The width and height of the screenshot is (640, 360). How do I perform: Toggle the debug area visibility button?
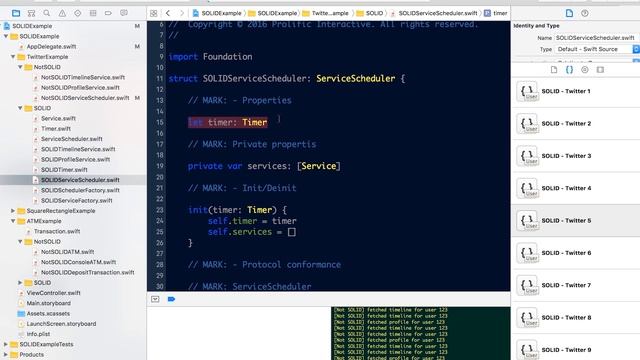(155, 299)
